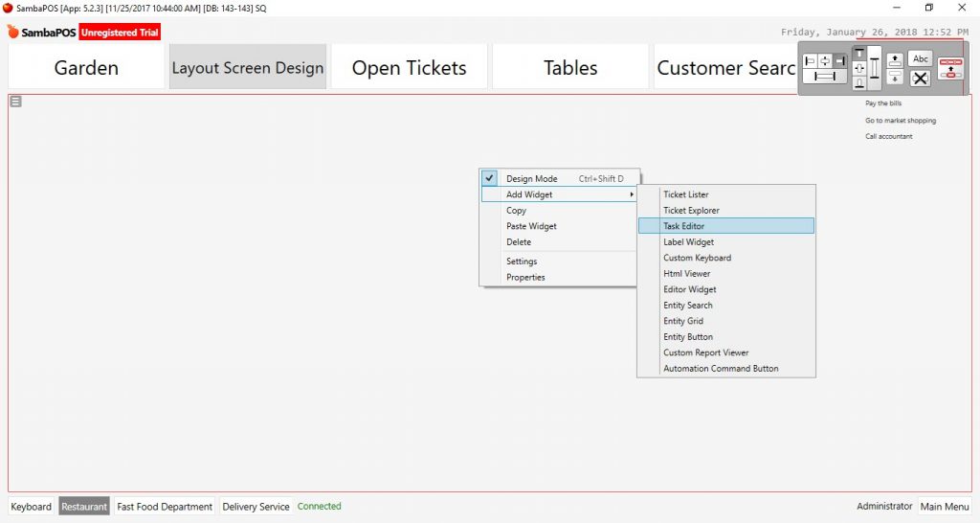The height and width of the screenshot is (523, 980).
Task: Click the Keyboard button
Action: [x=32, y=506]
